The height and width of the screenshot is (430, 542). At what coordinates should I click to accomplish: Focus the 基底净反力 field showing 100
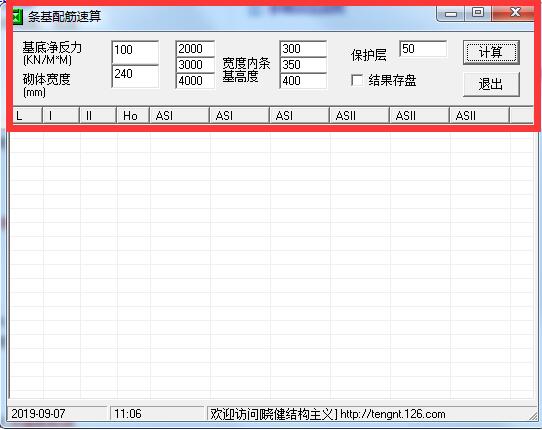pyautogui.click(x=136, y=52)
